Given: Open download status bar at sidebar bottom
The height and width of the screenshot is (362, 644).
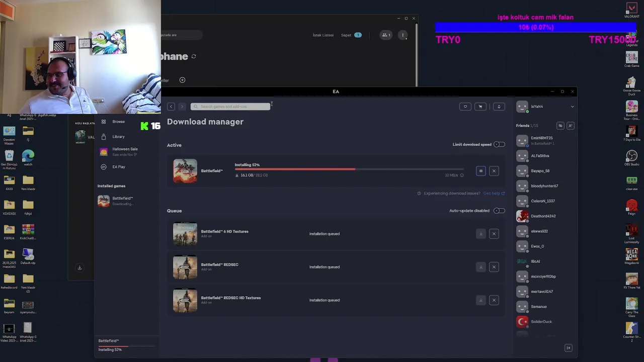Looking at the screenshot, I should point(126,345).
